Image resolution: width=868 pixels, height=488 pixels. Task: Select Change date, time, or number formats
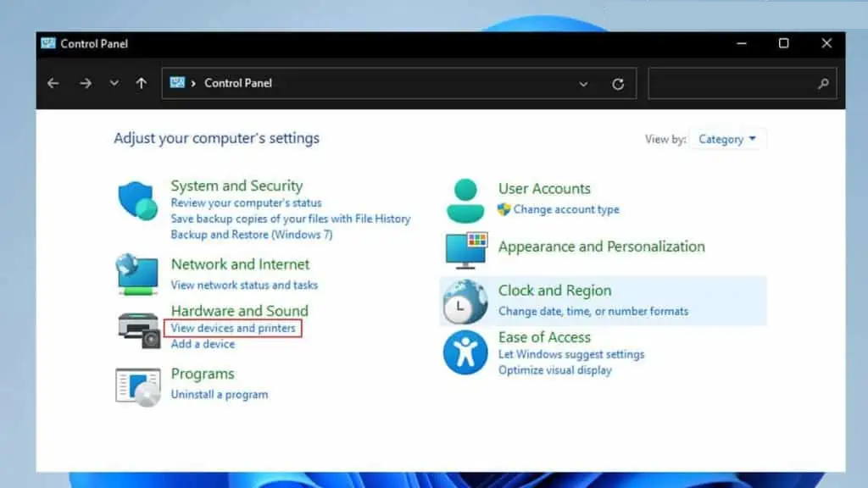coord(593,312)
